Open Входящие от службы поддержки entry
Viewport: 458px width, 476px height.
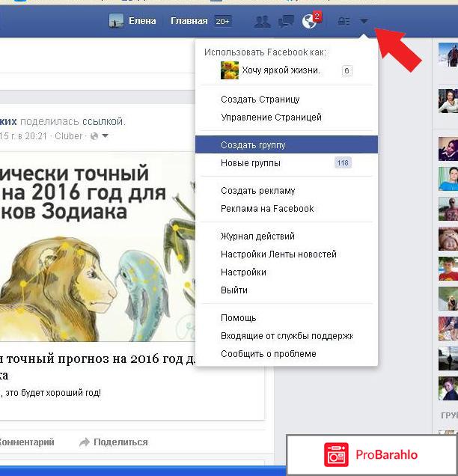[x=287, y=336]
